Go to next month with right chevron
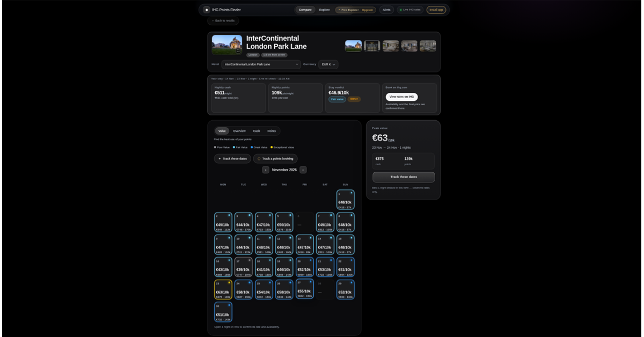 [x=303, y=170]
